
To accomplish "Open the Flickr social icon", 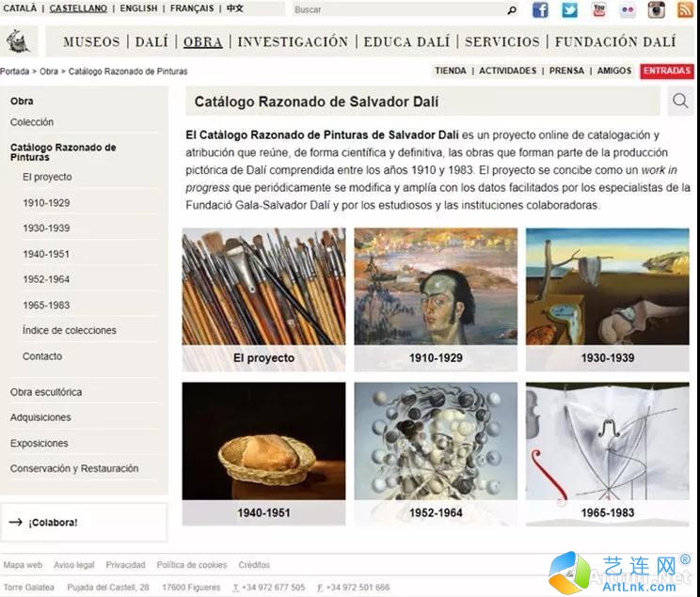I will (x=628, y=9).
